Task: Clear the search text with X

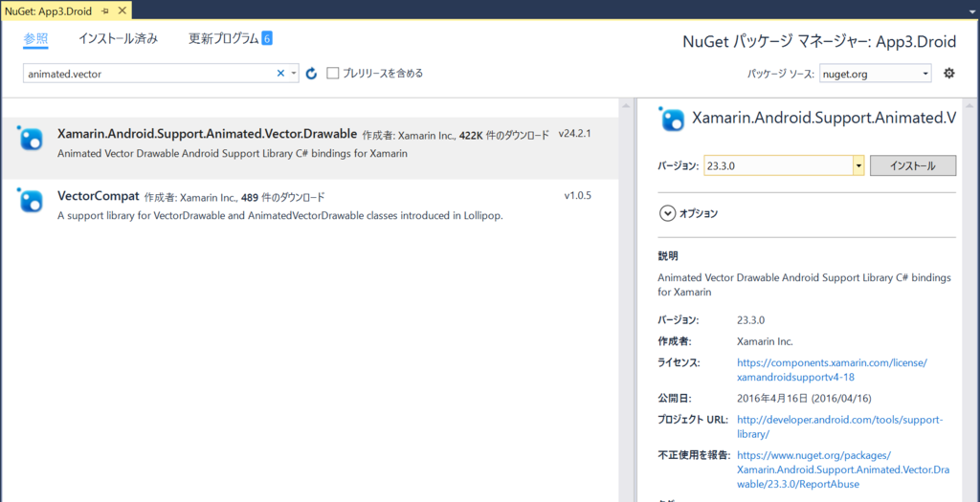Action: coord(280,73)
